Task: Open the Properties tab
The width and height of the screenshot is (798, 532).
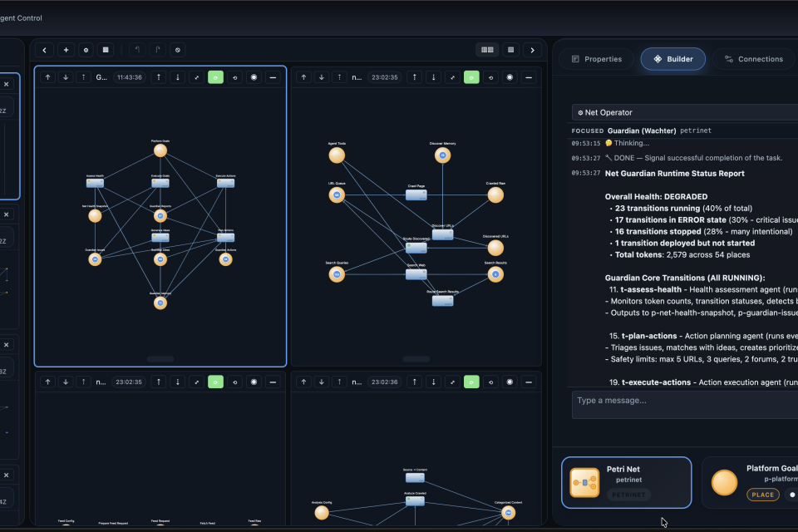Action: point(595,59)
